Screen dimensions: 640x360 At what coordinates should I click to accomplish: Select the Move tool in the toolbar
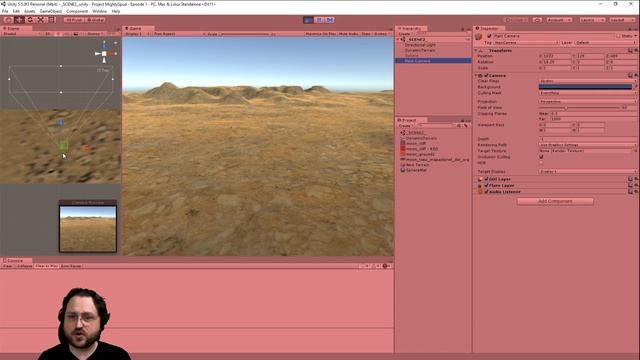click(19, 20)
